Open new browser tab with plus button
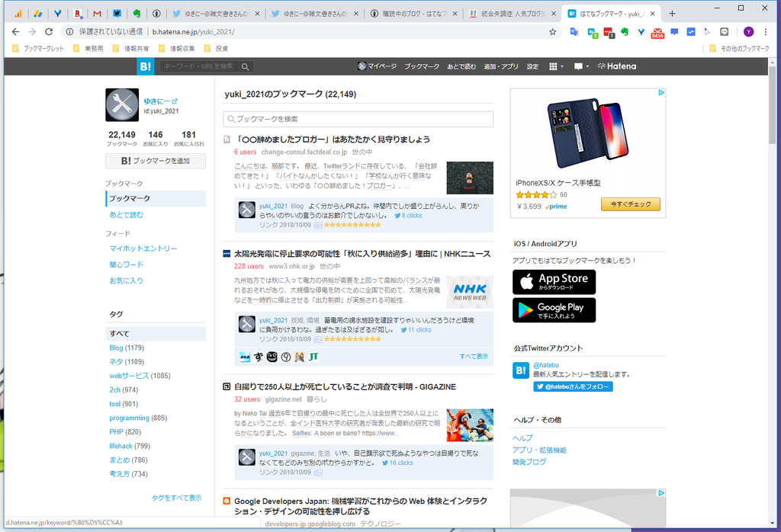 point(673,14)
